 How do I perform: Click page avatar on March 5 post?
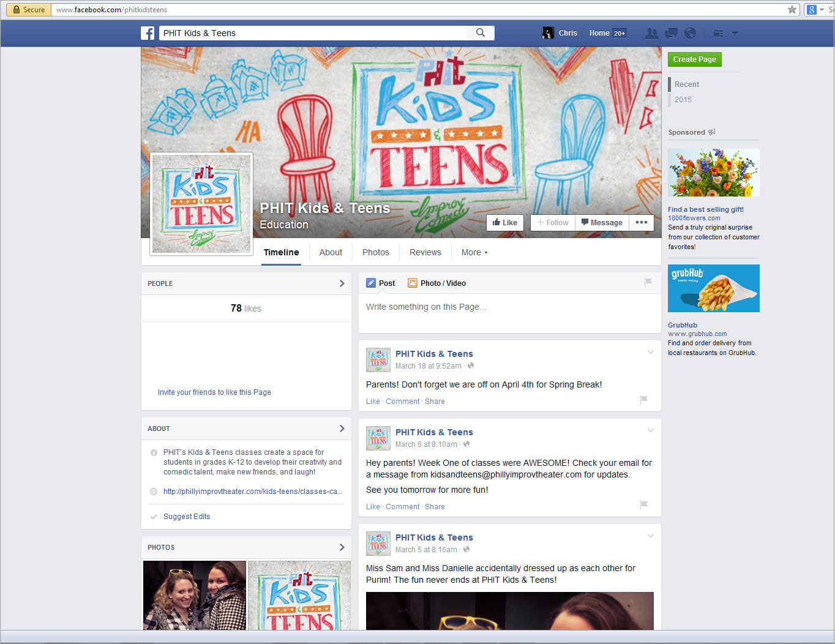pos(378,544)
